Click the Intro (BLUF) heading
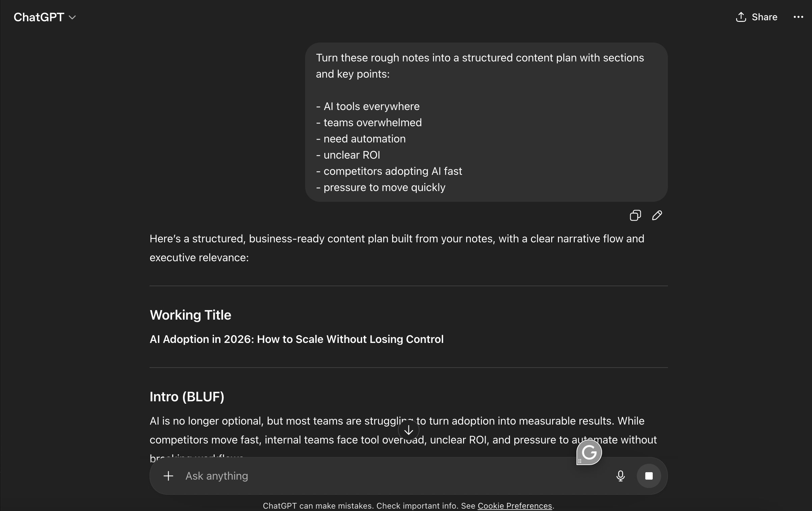812x511 pixels. [x=187, y=397]
